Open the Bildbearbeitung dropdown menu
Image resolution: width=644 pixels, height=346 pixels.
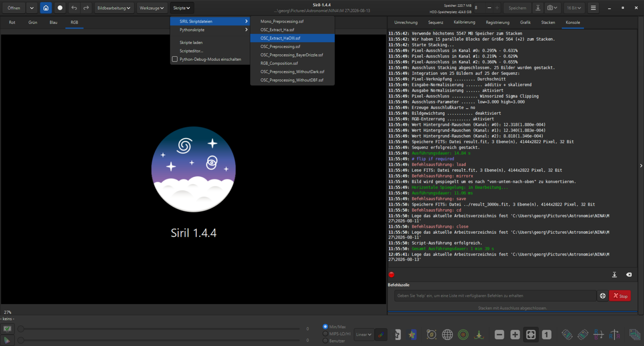pos(114,8)
